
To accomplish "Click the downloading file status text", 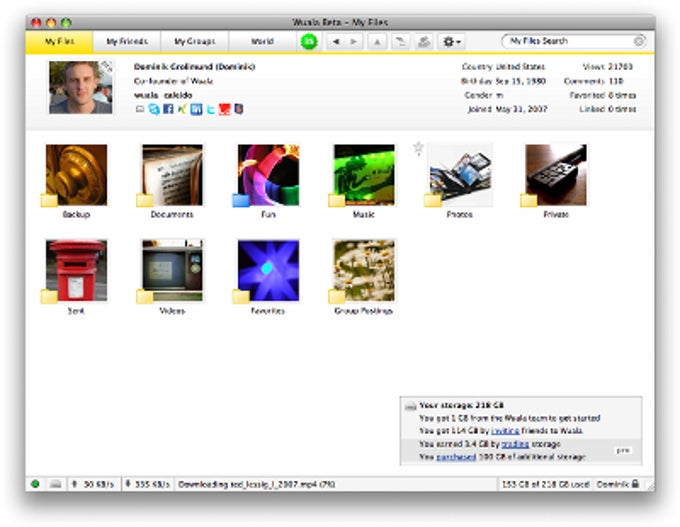I will point(256,484).
